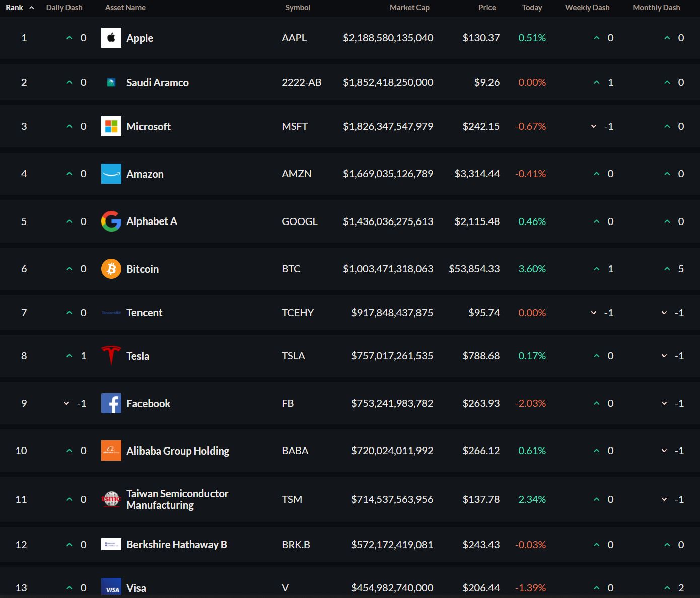Click the Microsoft logo icon
This screenshot has height=598, width=700.
(111, 126)
